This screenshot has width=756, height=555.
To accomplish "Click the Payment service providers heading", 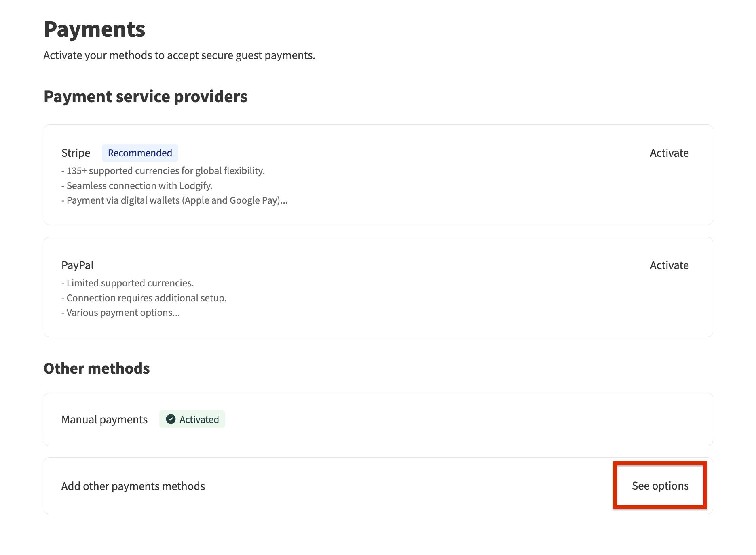I will click(145, 97).
